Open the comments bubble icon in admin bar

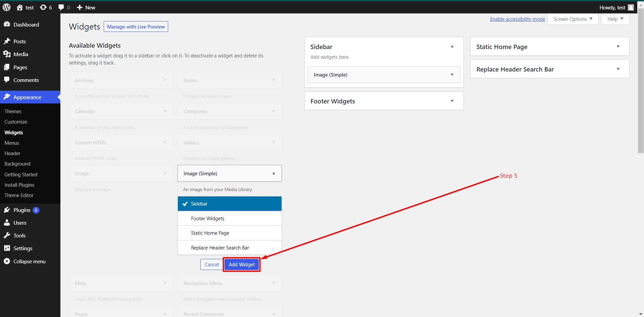(x=61, y=7)
